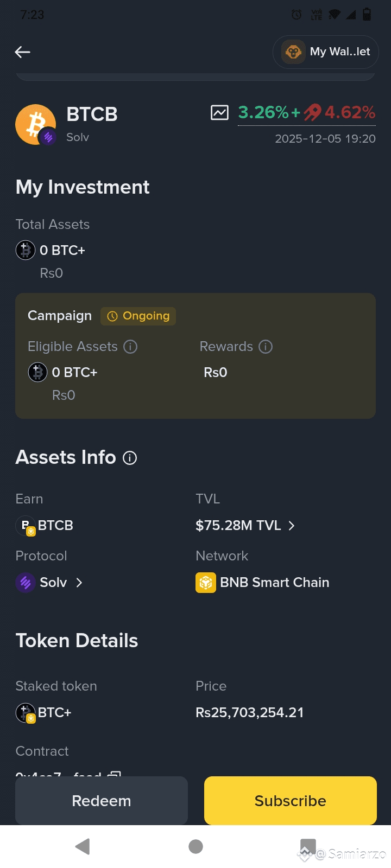
Task: Expand the $75.28M TVL details
Action: 292,526
